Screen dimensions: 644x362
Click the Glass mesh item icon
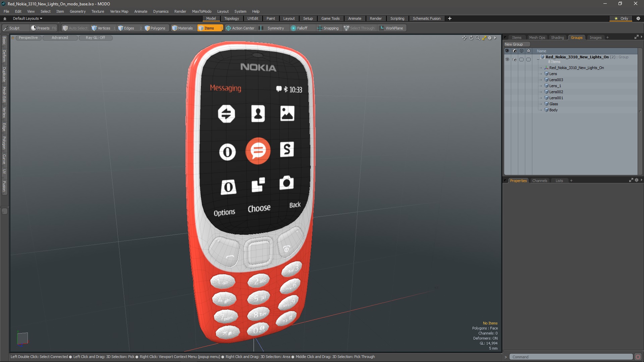pyautogui.click(x=546, y=104)
